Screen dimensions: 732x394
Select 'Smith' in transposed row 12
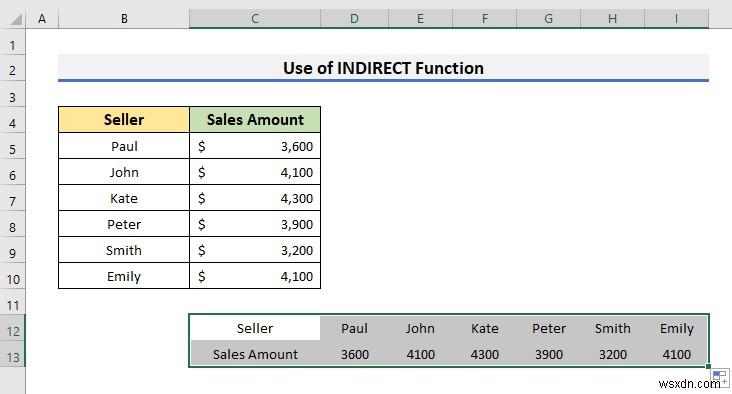[x=612, y=328]
